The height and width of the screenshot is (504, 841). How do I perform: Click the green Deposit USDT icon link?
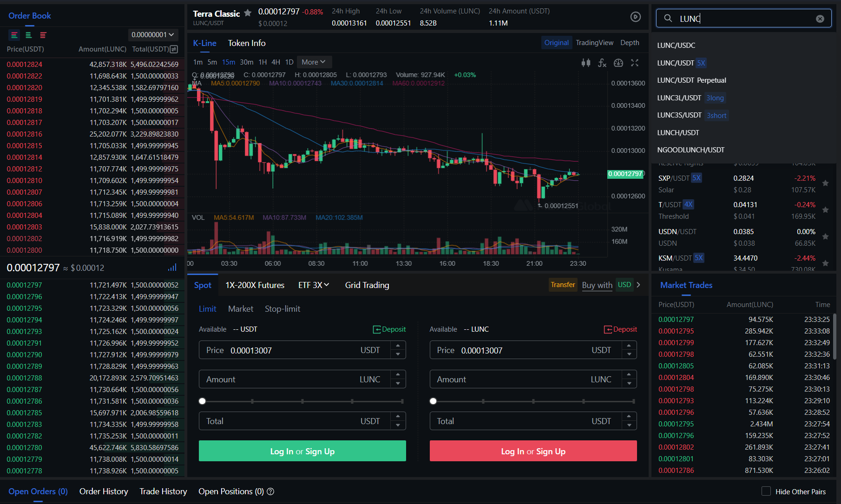pos(389,329)
